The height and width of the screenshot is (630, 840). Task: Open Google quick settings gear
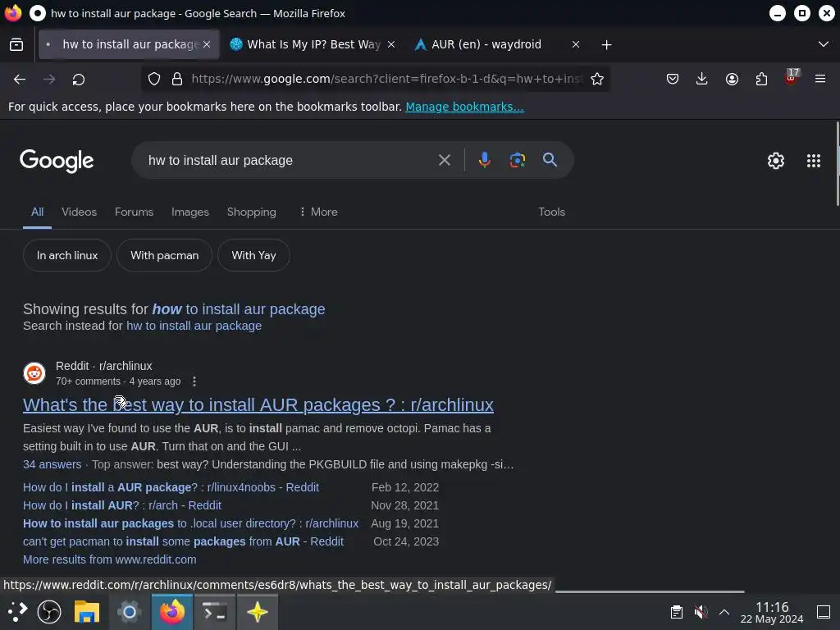776,161
